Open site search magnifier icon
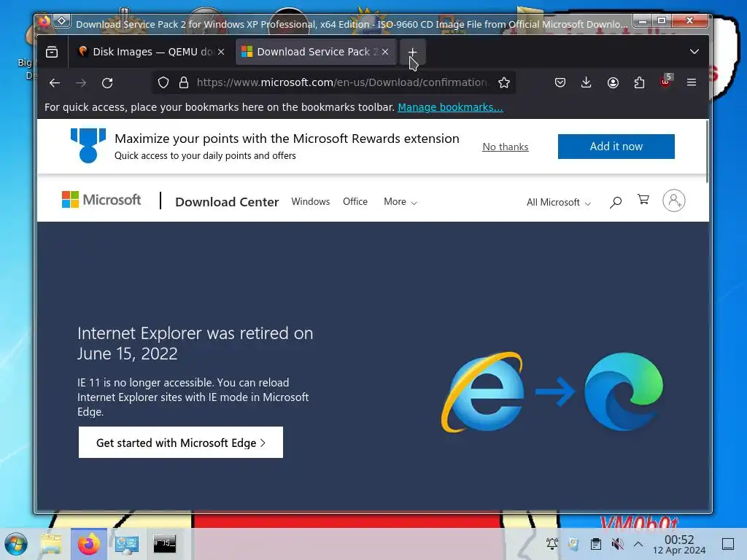 (x=616, y=202)
